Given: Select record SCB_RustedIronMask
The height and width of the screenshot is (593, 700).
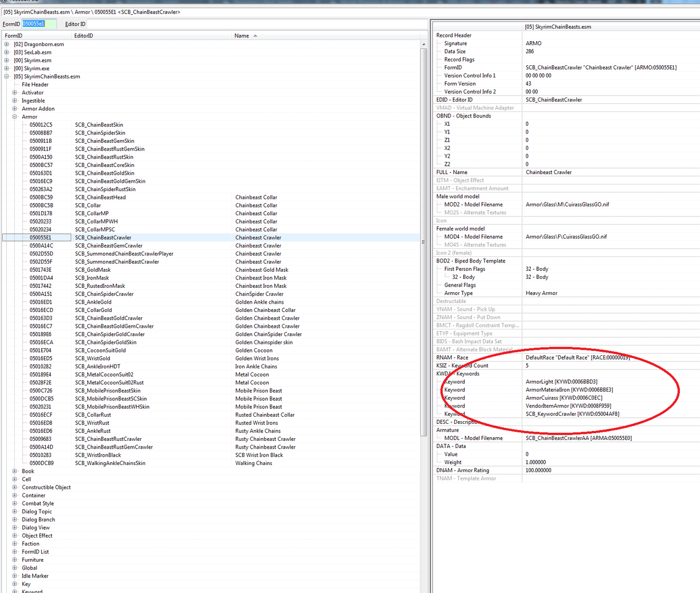Looking at the screenshot, I should coord(100,286).
